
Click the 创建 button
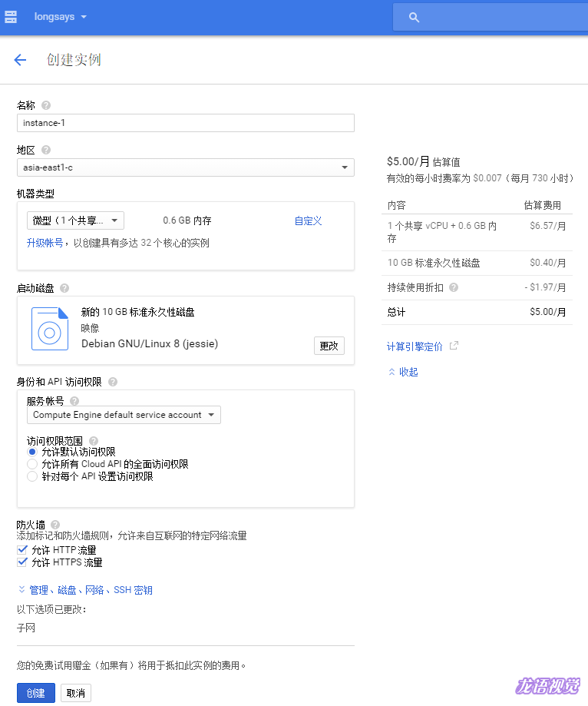[36, 693]
